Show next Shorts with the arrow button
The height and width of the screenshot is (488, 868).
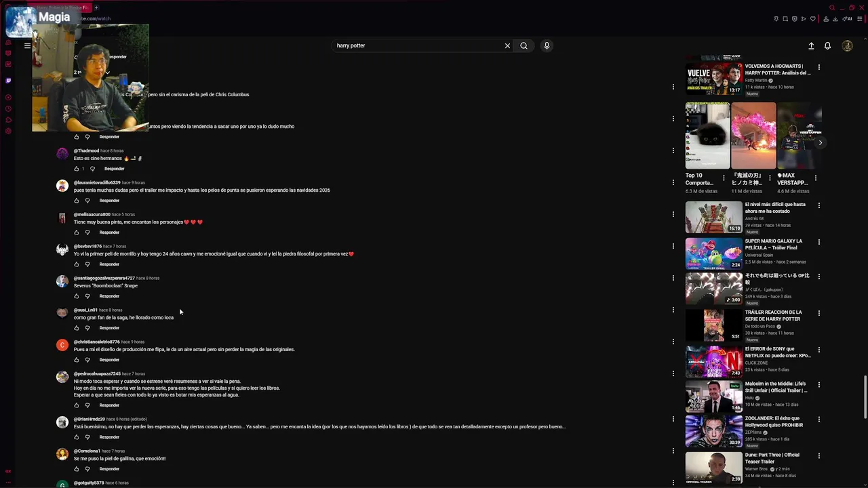(820, 143)
